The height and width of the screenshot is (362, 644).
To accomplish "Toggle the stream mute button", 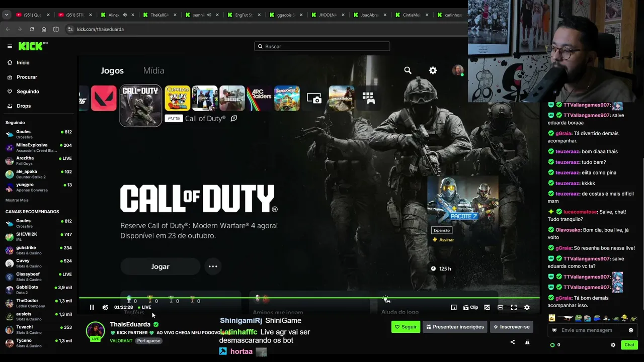I will pos(105,307).
